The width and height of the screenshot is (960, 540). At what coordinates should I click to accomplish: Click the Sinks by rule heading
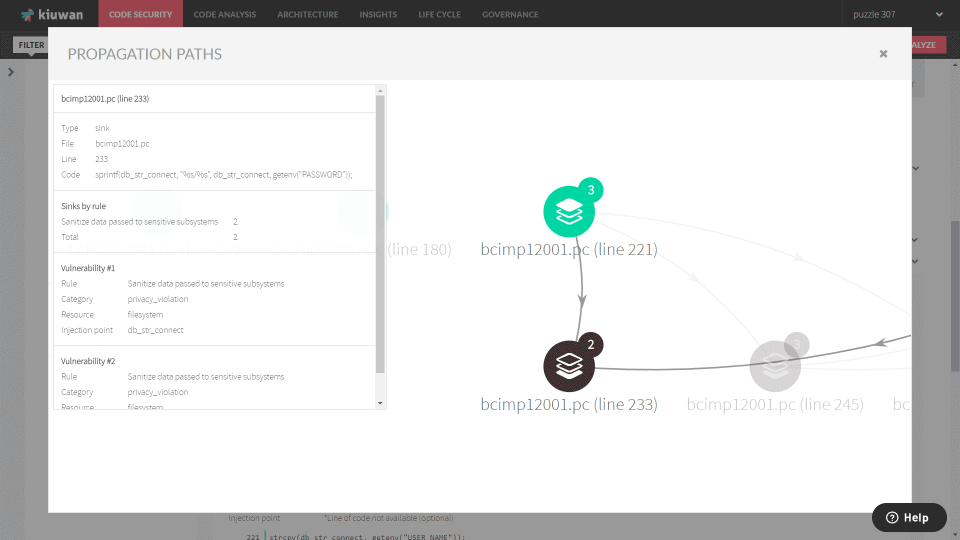coord(83,206)
